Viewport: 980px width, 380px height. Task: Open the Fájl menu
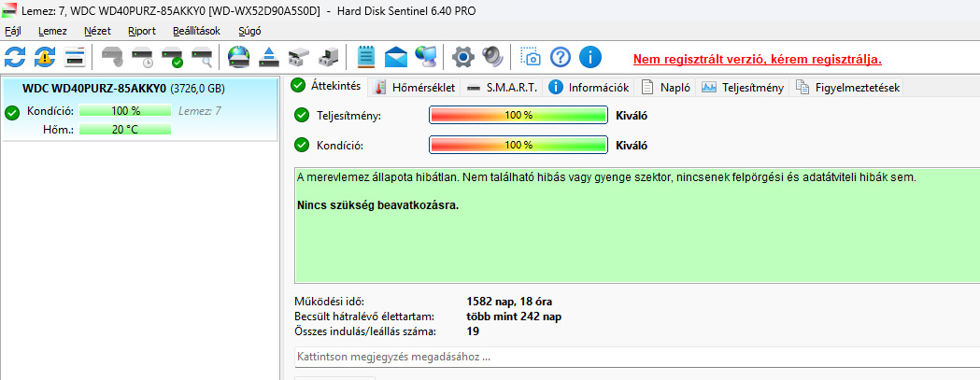(12, 31)
